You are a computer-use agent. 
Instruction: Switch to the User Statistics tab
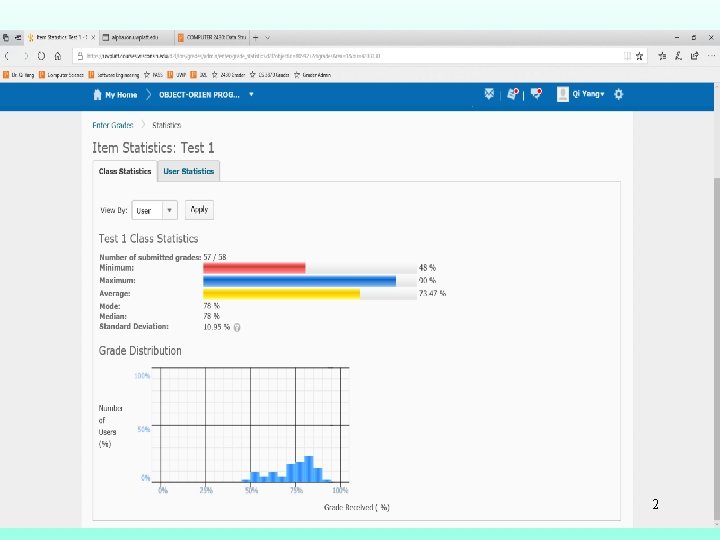click(189, 171)
